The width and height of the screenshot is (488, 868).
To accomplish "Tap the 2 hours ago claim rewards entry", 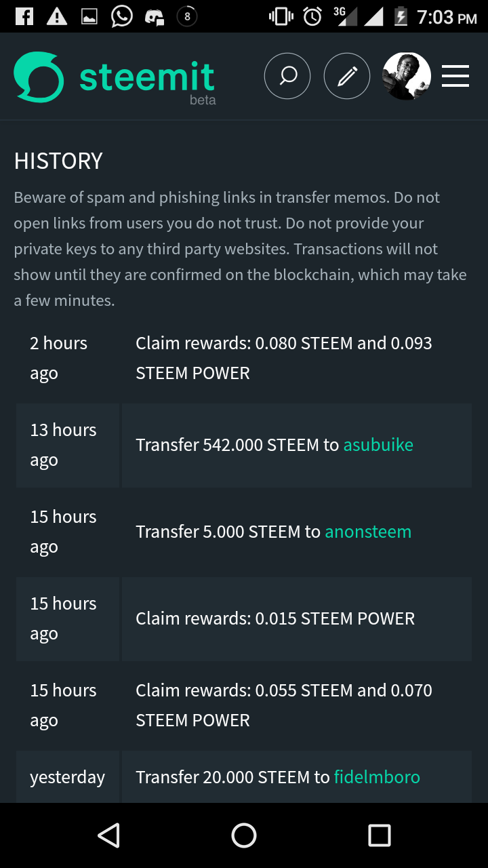I will click(x=283, y=358).
